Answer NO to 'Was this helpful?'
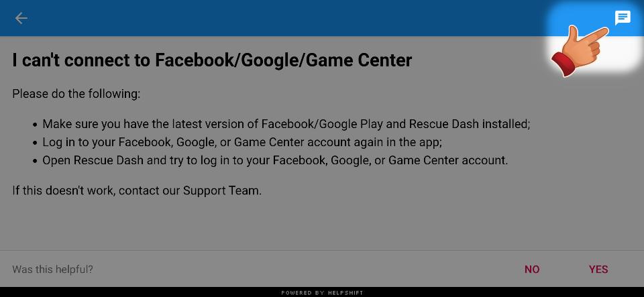Viewport: 644px width, 297px height. click(x=532, y=270)
